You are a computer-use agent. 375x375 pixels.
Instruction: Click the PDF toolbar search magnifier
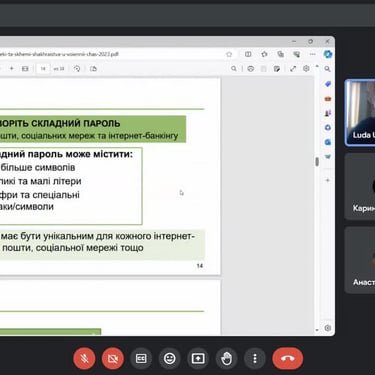(x=234, y=69)
